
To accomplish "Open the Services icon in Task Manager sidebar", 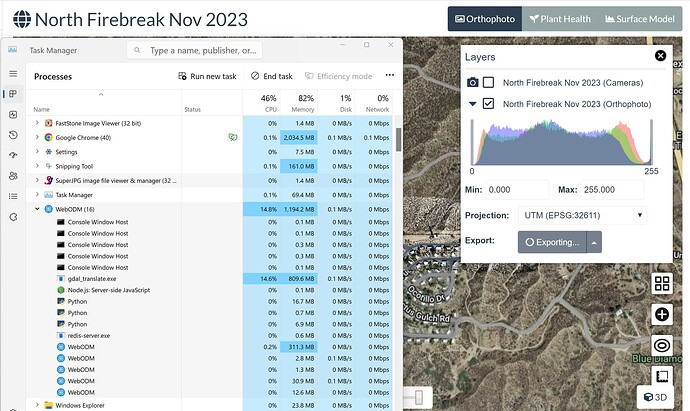I will pyautogui.click(x=13, y=217).
